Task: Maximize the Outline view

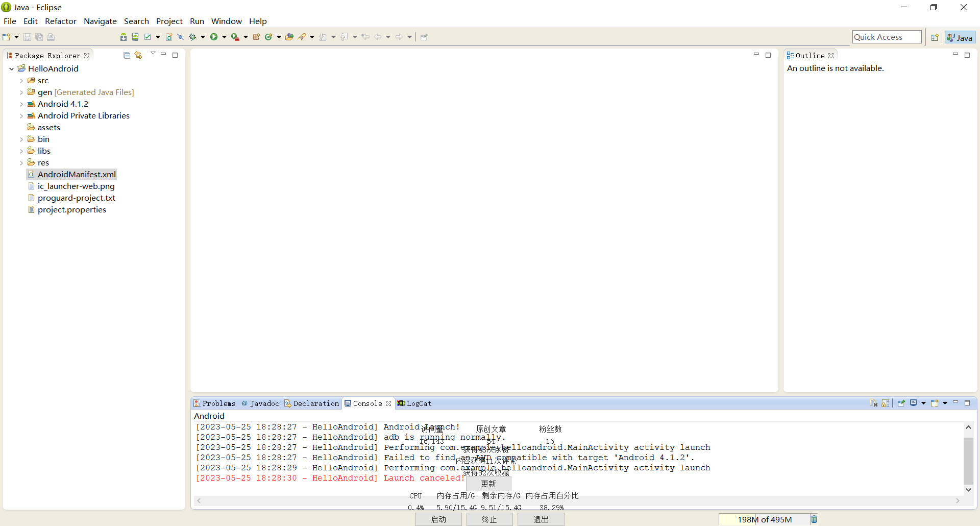Action: (967, 55)
